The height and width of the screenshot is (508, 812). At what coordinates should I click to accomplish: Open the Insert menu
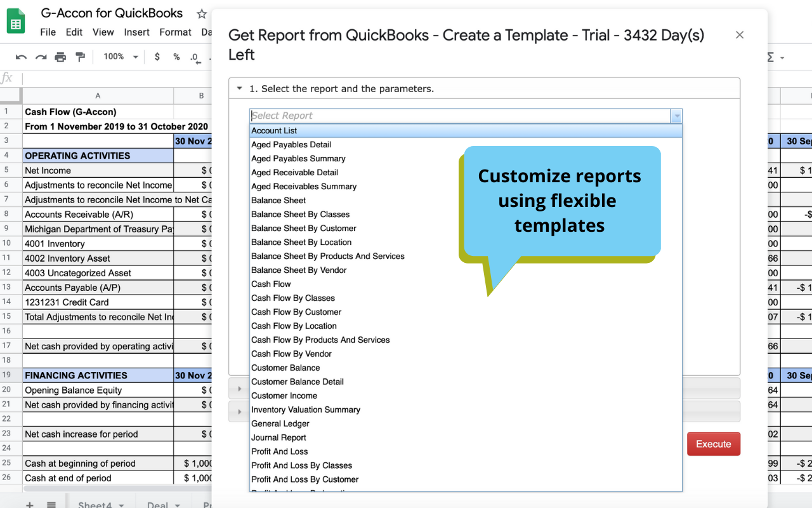(136, 32)
